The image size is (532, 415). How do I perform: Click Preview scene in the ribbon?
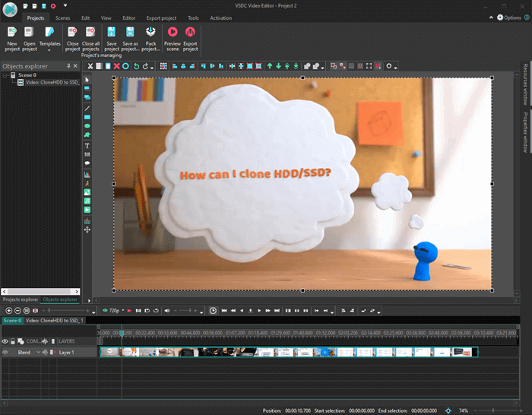173,32
